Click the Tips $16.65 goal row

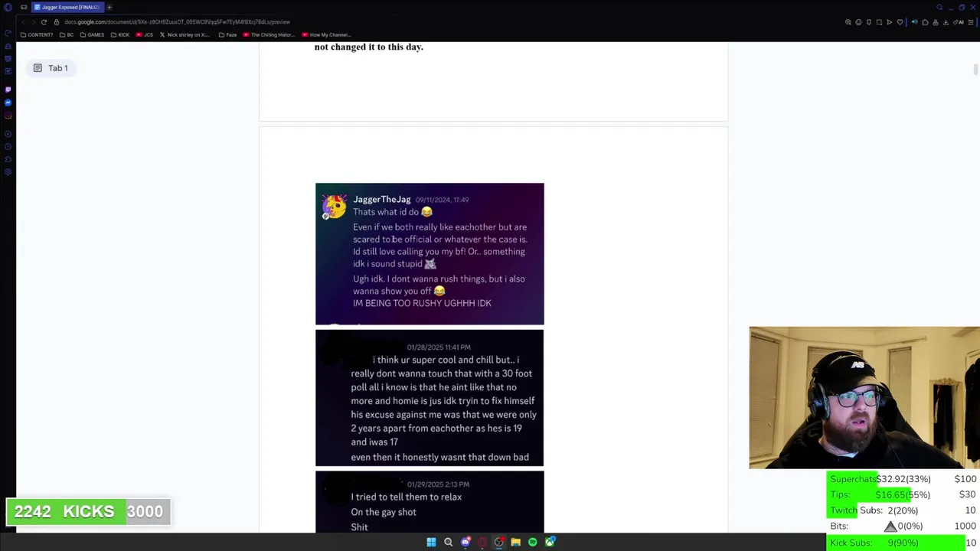[903, 494]
